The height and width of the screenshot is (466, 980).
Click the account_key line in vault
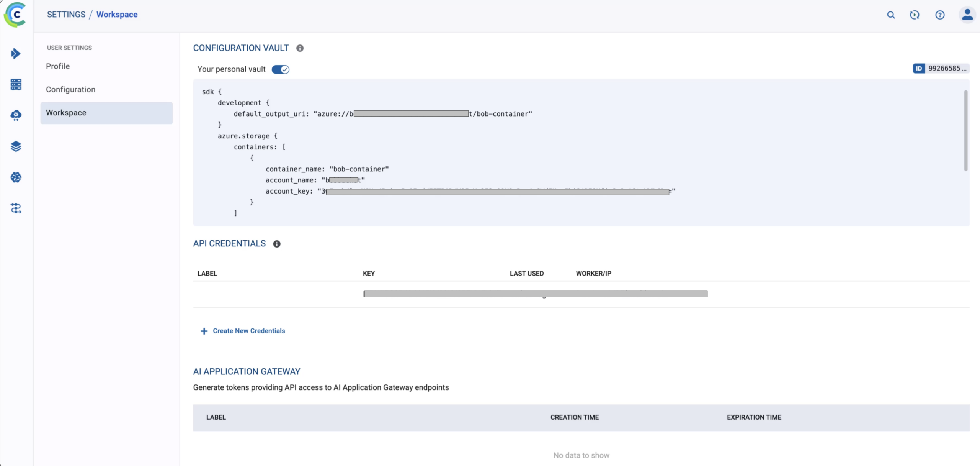[x=470, y=191]
